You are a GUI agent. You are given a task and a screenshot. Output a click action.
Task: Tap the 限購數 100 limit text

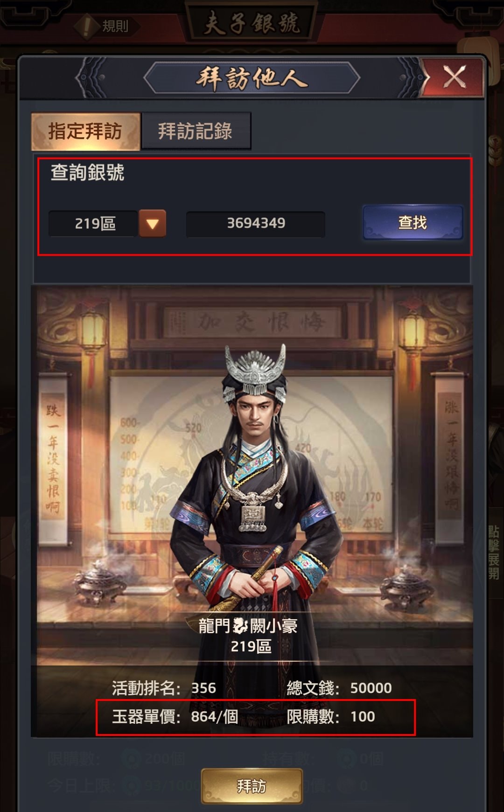click(x=331, y=716)
